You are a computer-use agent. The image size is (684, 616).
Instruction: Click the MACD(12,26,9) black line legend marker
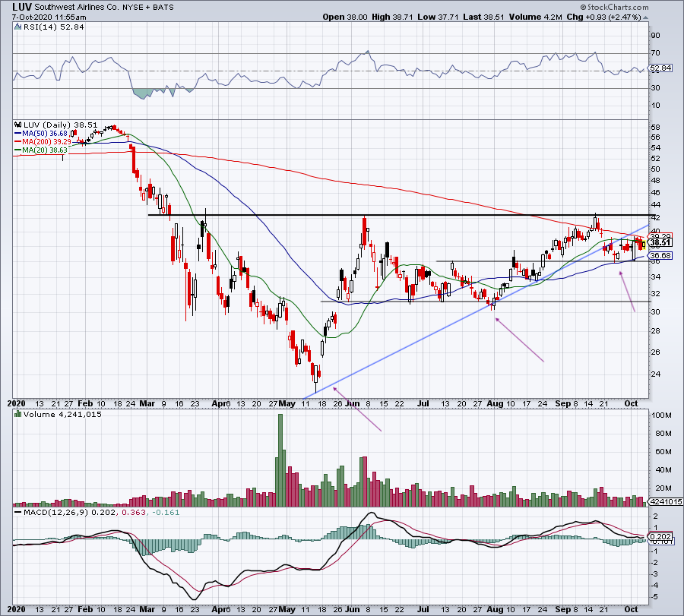pyautogui.click(x=18, y=512)
